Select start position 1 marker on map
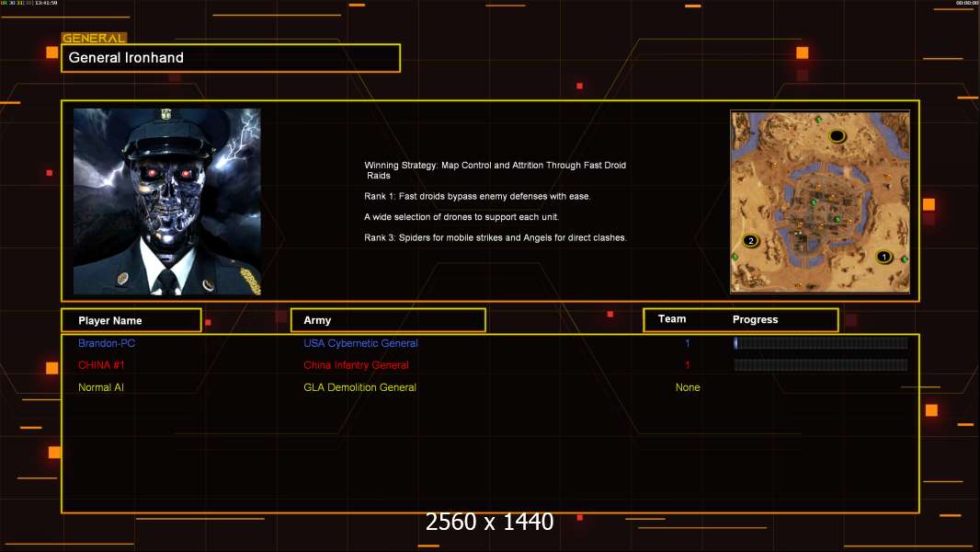The width and height of the screenshot is (980, 552). (x=883, y=257)
